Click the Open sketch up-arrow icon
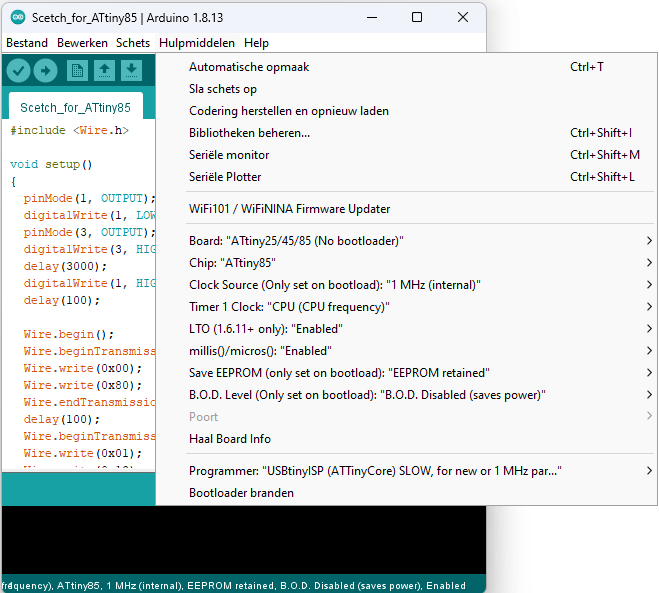This screenshot has height=593, width=659. [104, 71]
